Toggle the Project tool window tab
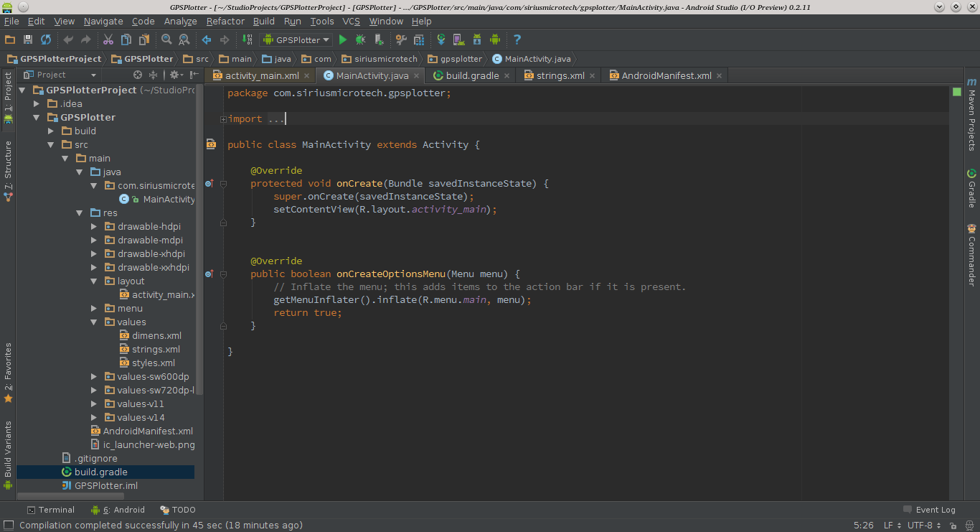 point(8,98)
